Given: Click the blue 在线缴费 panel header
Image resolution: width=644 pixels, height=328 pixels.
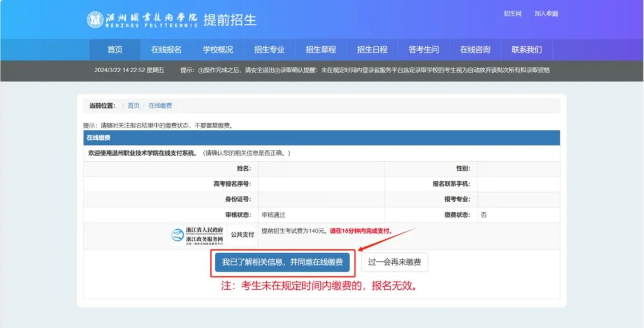Looking at the screenshot, I should (x=321, y=138).
